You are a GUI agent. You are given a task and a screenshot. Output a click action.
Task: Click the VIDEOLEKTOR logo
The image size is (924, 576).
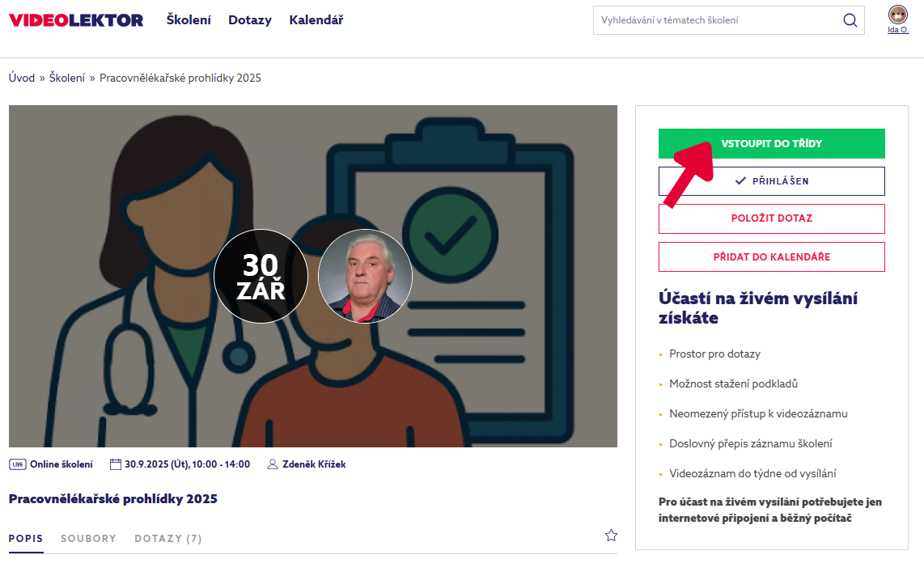click(x=76, y=20)
